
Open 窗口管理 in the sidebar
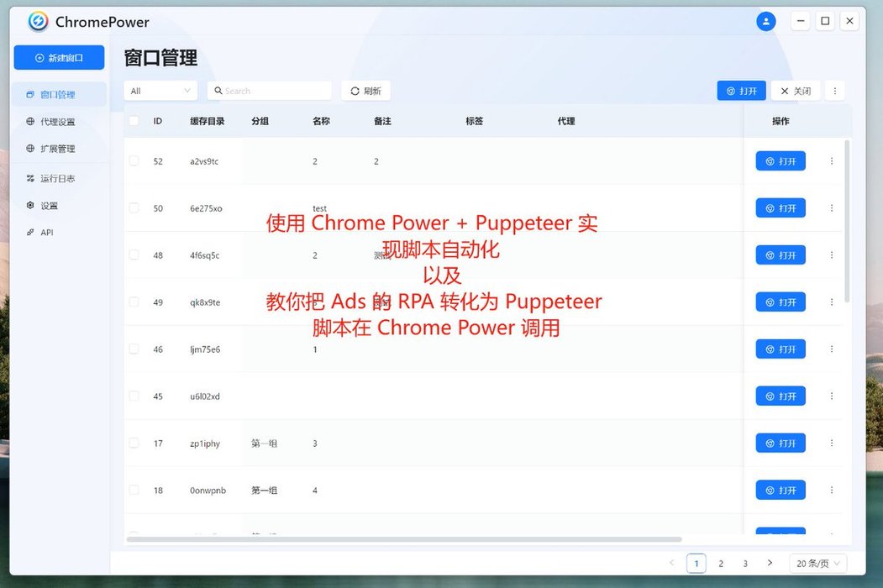click(x=58, y=95)
